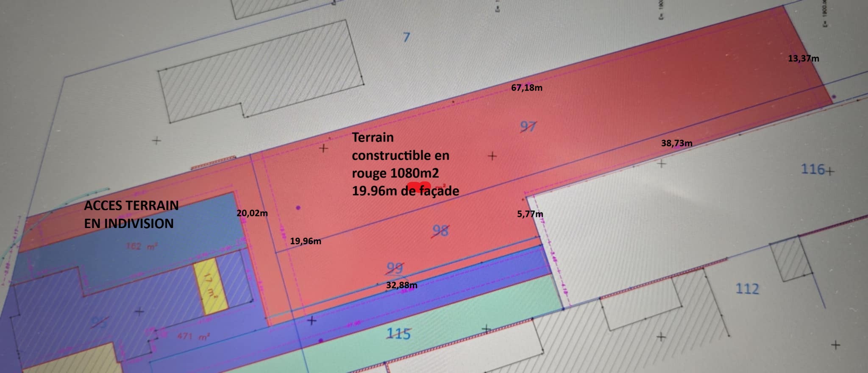Click the parcel number 116 label
Image resolution: width=868 pixels, height=373 pixels.
pos(812,170)
